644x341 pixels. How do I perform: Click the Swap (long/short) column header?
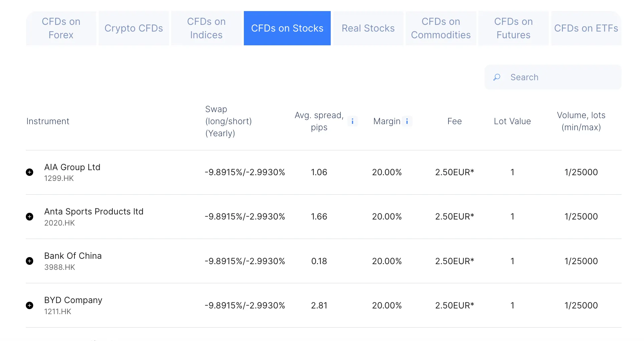click(228, 121)
